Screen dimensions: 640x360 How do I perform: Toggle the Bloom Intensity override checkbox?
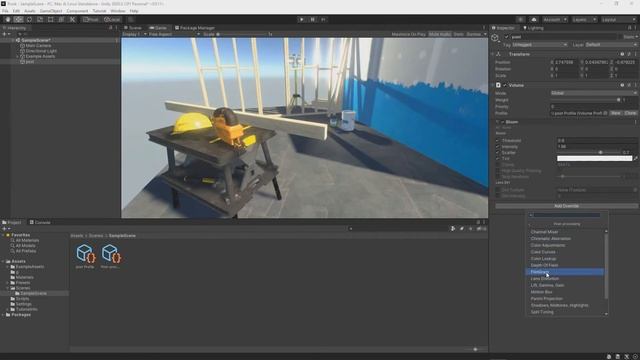coord(498,147)
